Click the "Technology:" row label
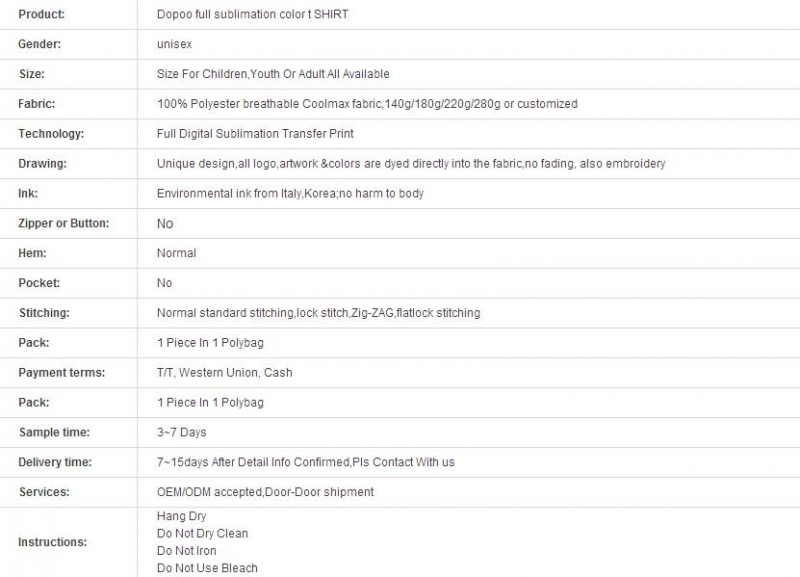The width and height of the screenshot is (800, 577). click(x=51, y=134)
